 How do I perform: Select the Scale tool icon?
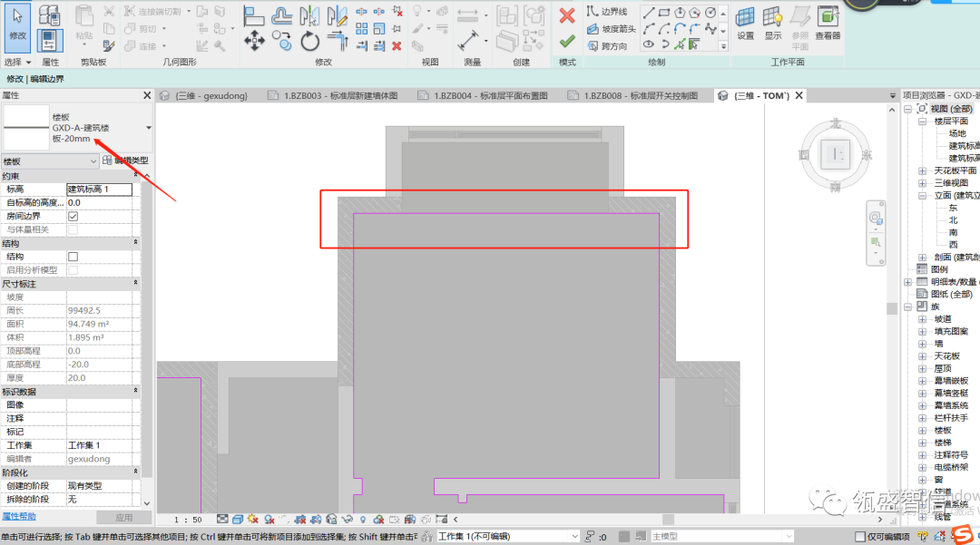coord(378,29)
